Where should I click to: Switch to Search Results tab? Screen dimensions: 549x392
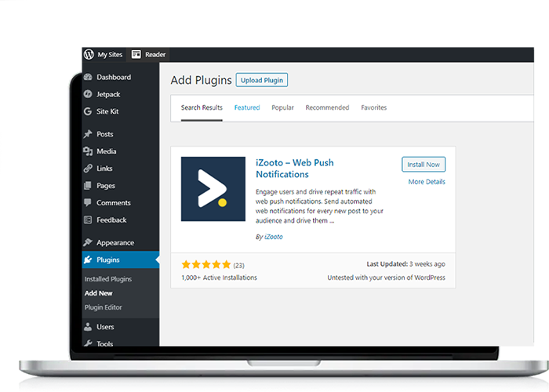(x=202, y=107)
